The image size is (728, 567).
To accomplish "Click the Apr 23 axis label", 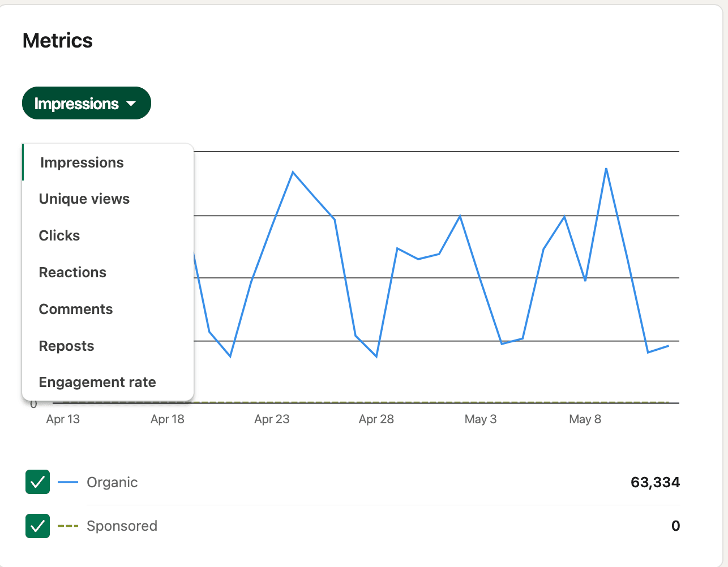I will [272, 419].
